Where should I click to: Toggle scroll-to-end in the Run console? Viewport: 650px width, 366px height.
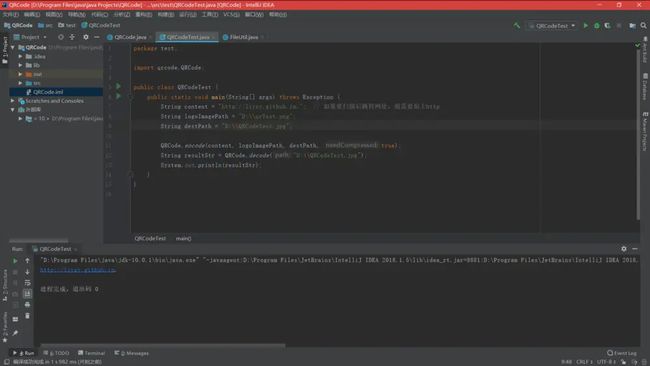[x=27, y=293]
